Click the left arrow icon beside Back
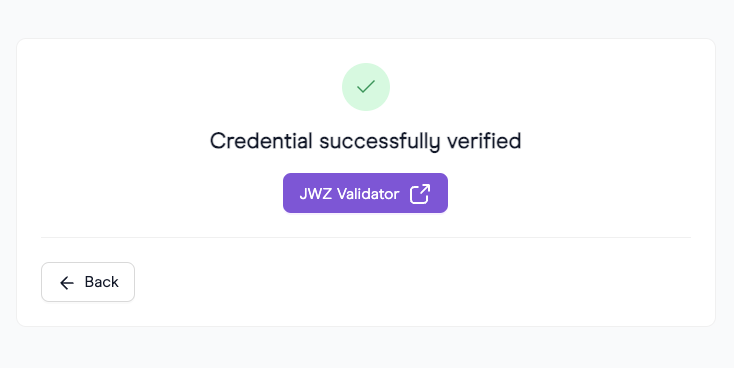Viewport: 734px width, 368px height. (x=66, y=282)
